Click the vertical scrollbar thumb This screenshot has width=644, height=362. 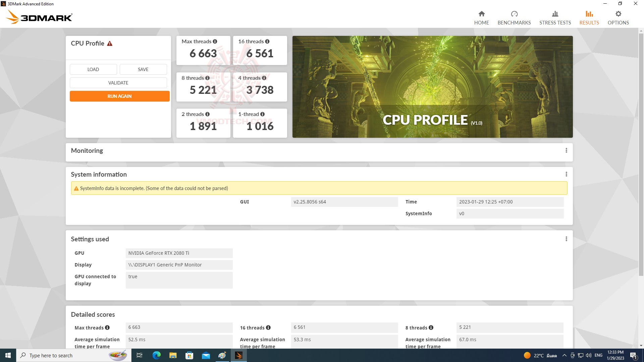click(641, 154)
